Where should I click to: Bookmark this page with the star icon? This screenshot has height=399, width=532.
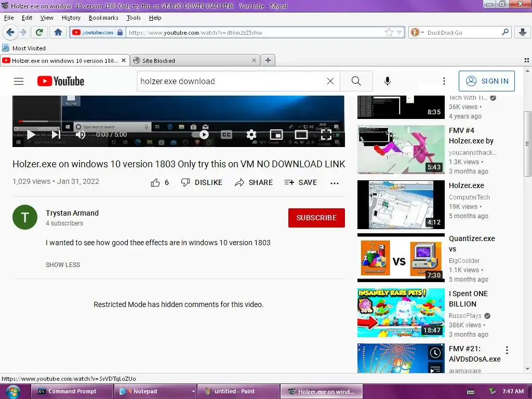[x=389, y=33]
